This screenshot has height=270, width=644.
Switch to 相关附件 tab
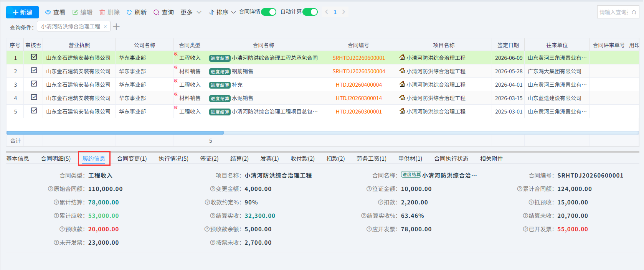492,158
